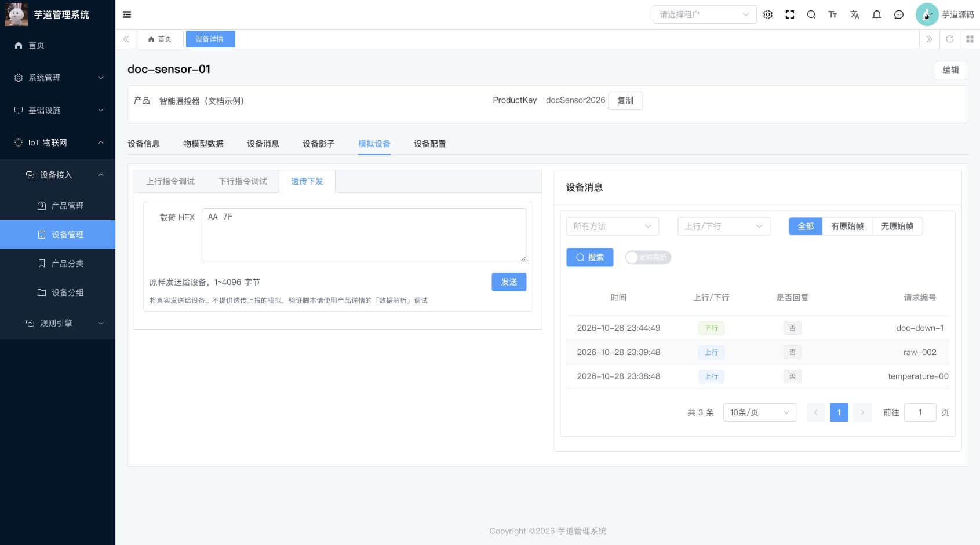Screen dimensions: 980x545
Task: Click the 产品管理 icon in sidebar
Action: pos(42,206)
